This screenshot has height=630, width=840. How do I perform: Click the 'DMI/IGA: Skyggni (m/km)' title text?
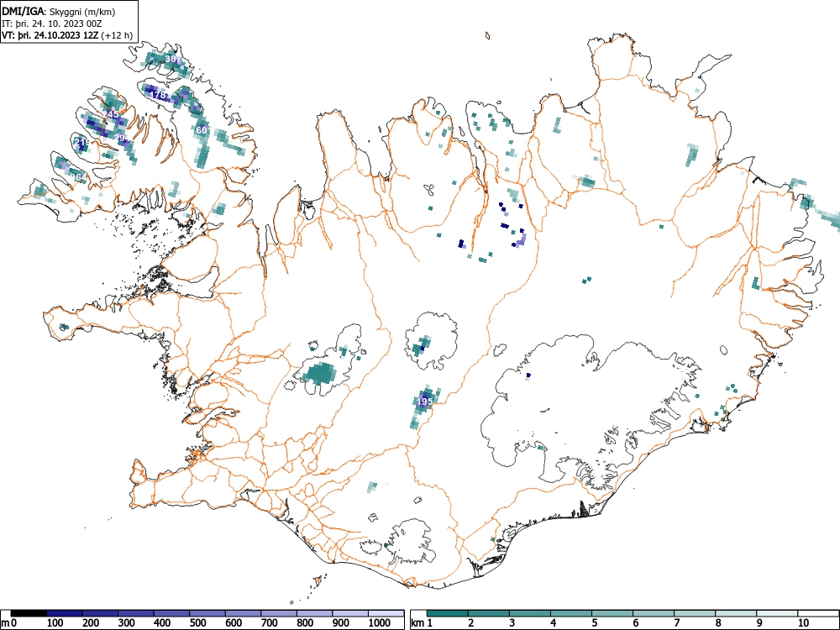pyautogui.click(x=59, y=11)
